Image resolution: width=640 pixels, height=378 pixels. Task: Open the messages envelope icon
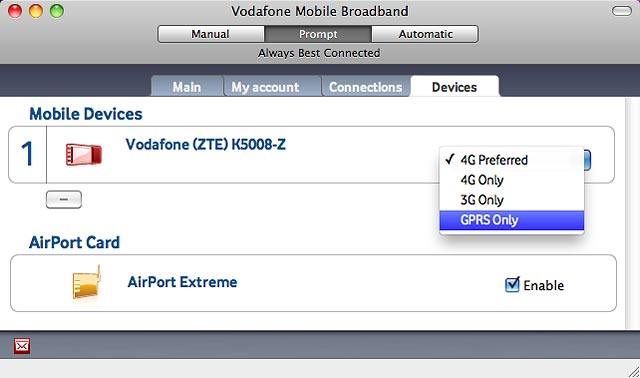pyautogui.click(x=22, y=346)
